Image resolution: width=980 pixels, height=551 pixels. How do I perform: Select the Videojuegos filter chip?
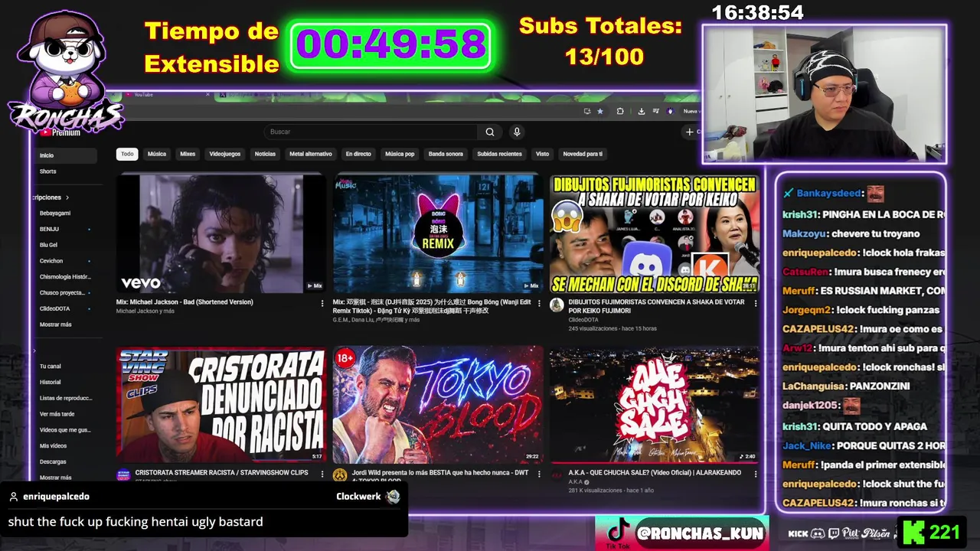pos(225,154)
